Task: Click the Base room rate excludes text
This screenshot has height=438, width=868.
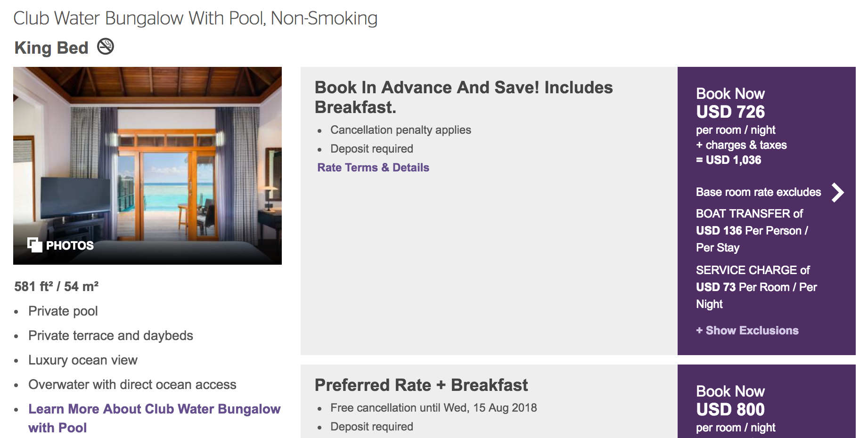Action: tap(758, 192)
